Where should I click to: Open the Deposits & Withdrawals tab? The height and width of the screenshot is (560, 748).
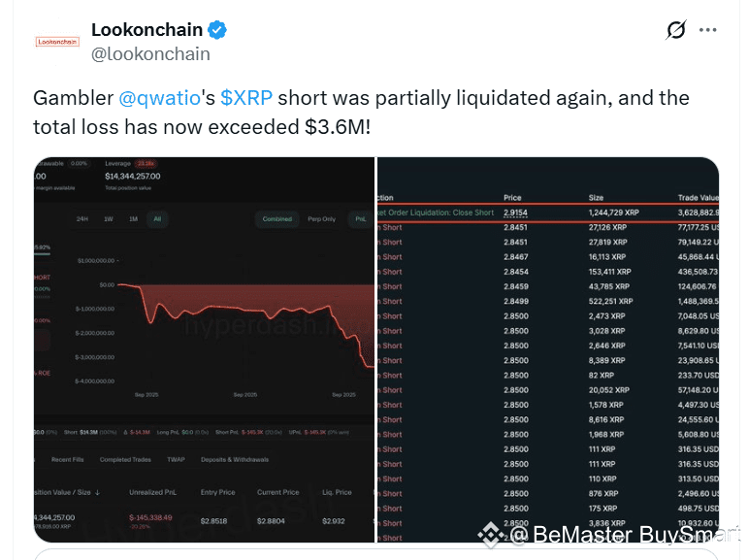[x=235, y=460]
